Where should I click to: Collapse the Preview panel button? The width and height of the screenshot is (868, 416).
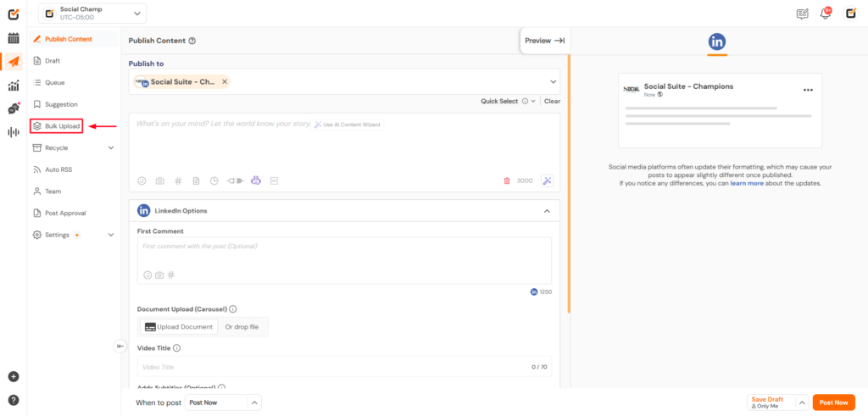coord(545,41)
